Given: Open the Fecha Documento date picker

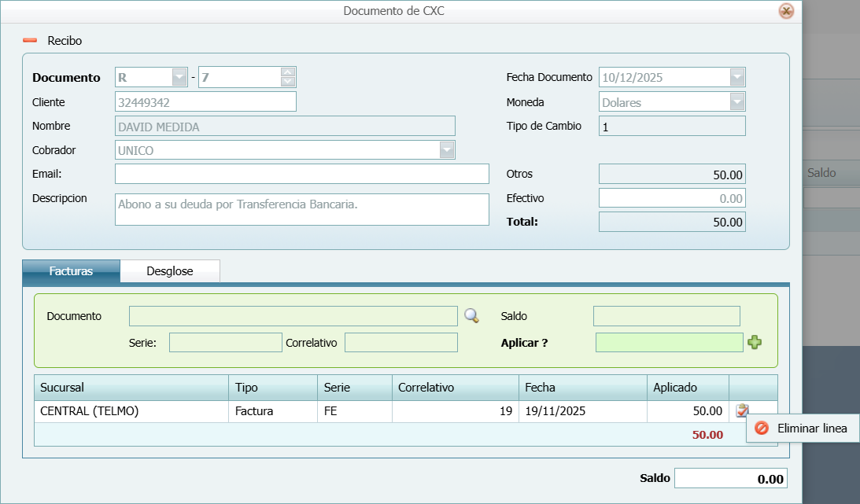Looking at the screenshot, I should (x=736, y=77).
